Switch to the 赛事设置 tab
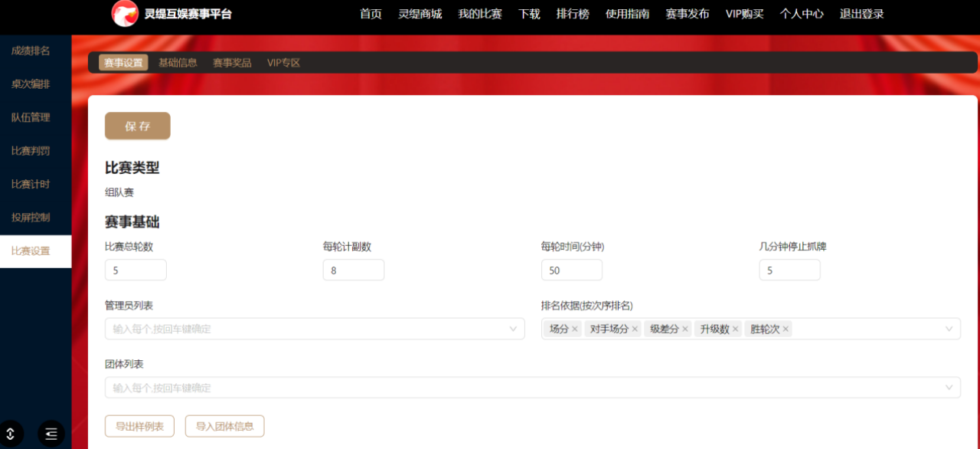Viewport: 980px width, 449px height. tap(124, 63)
